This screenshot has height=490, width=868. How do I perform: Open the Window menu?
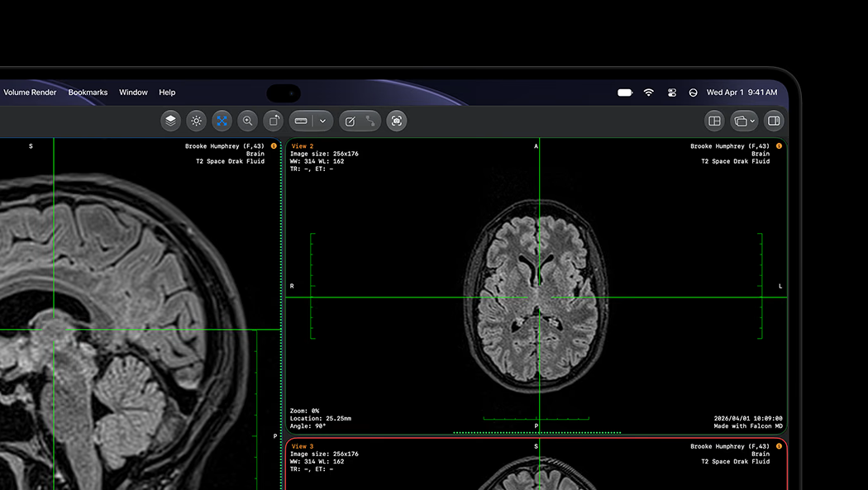coord(133,93)
